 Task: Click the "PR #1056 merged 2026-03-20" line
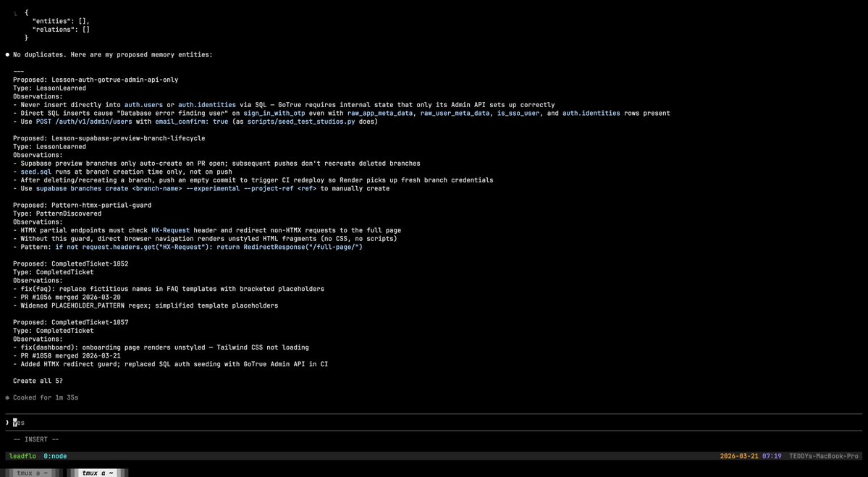pos(67,297)
